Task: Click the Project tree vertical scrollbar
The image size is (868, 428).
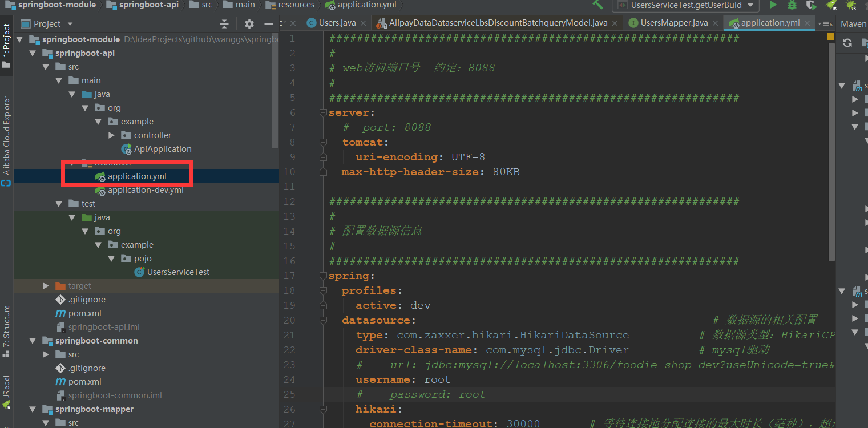Action: click(276, 91)
